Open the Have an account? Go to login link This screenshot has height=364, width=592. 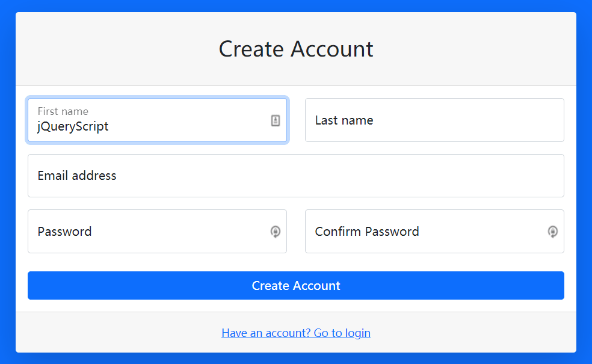[x=296, y=333]
